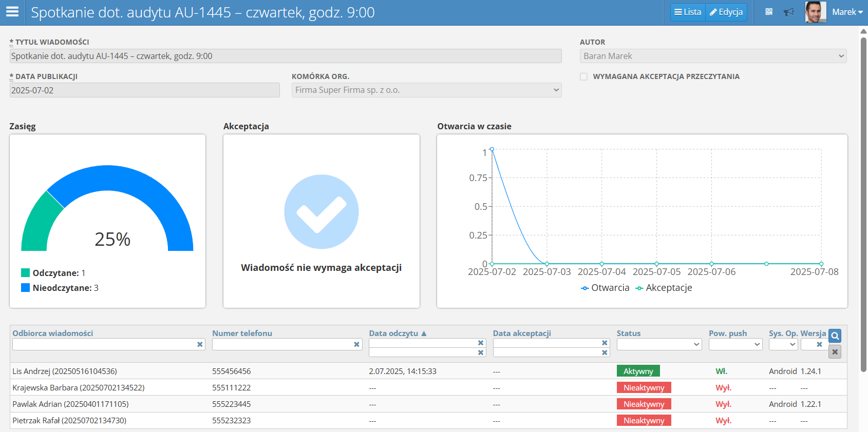Sort by Pow. push column
Viewport: 868px width, 432px height.
click(x=728, y=333)
